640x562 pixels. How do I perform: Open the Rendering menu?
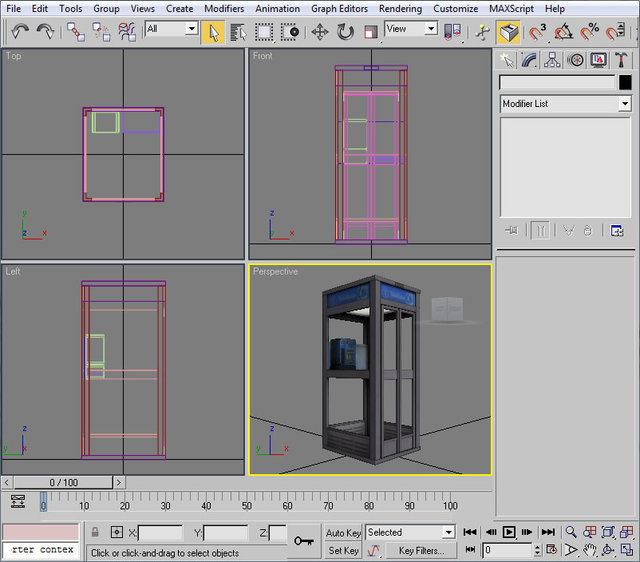(x=400, y=8)
